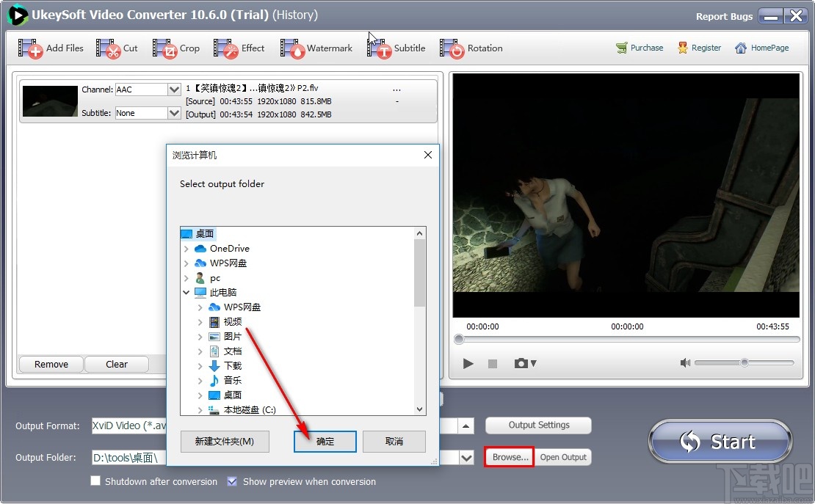This screenshot has height=504, width=815.
Task: Confirm with the 确定 button
Action: coord(325,441)
